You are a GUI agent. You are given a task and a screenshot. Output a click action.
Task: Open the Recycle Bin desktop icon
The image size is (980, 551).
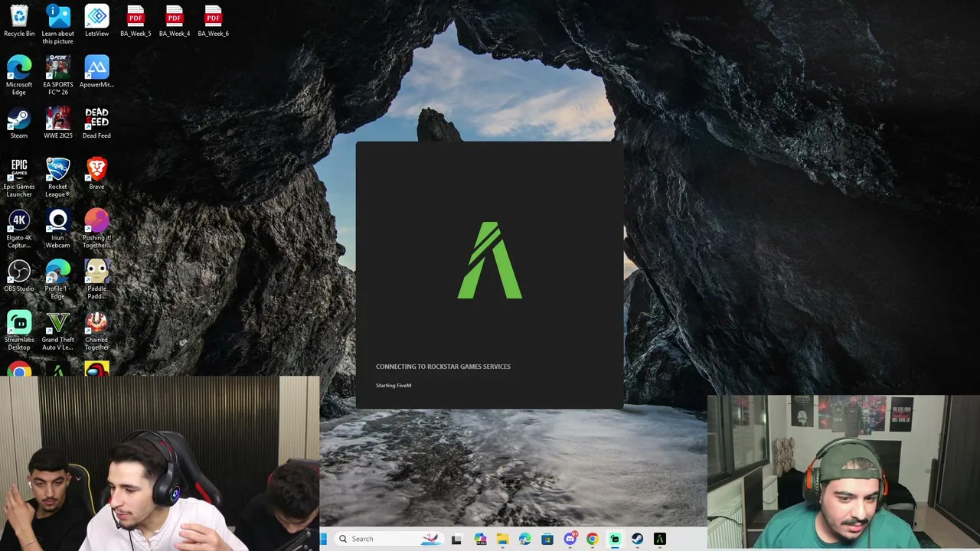click(x=19, y=21)
